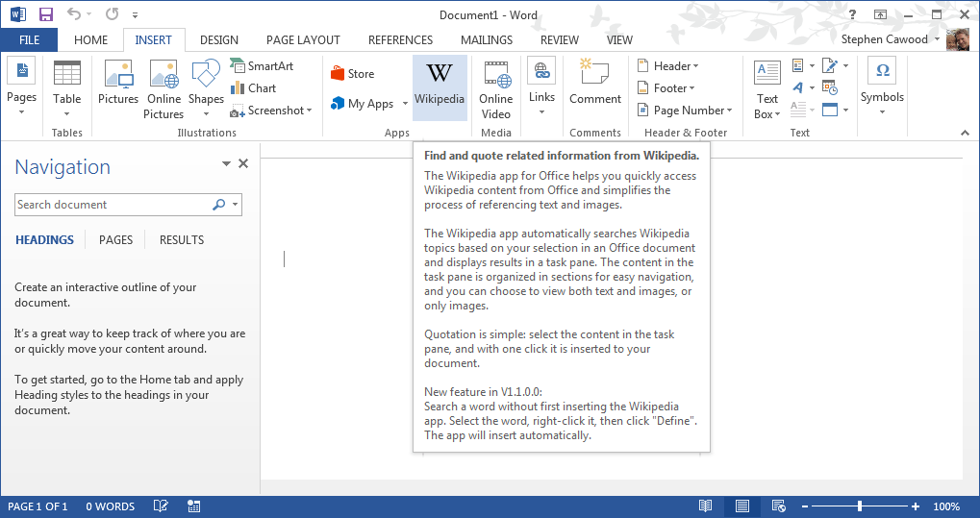Add a Comment from the ribbon

point(595,82)
